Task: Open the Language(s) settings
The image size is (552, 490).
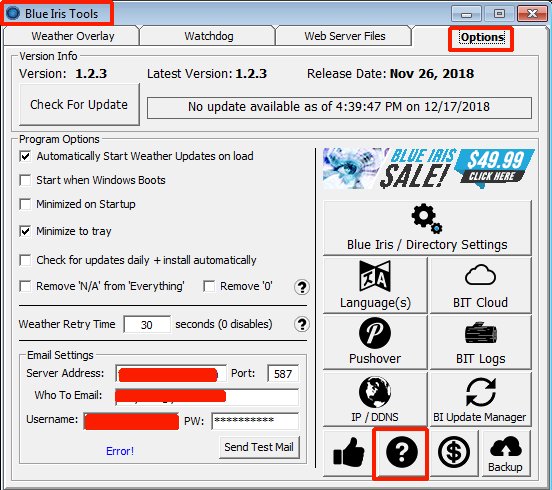Action: 375,285
